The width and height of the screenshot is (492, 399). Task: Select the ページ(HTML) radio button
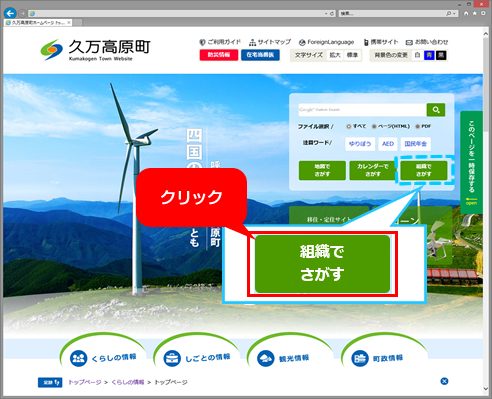point(374,126)
